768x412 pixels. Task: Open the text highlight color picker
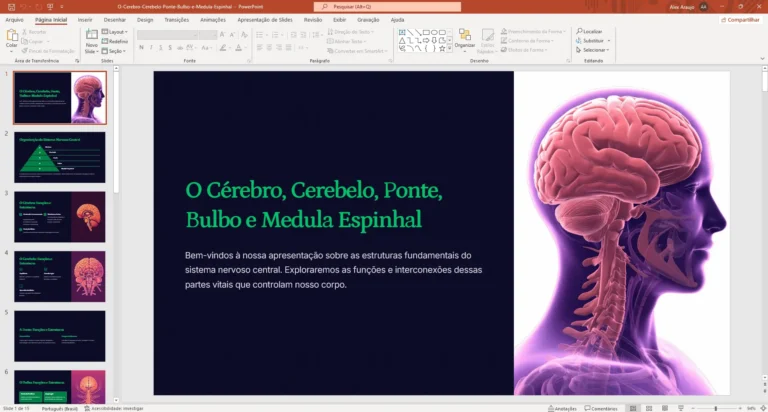coord(223,48)
